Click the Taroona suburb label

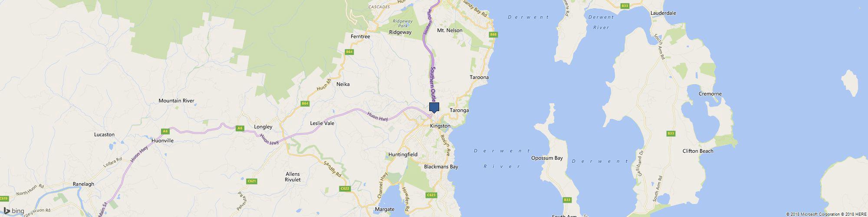coord(479,77)
